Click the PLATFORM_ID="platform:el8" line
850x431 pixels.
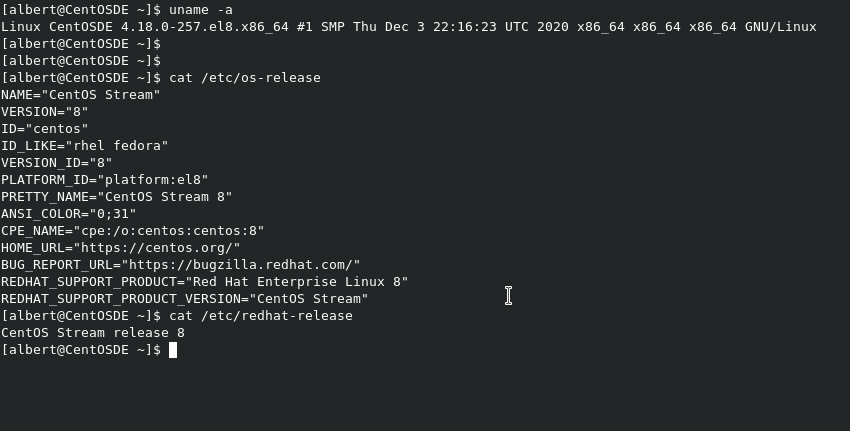(x=104, y=179)
